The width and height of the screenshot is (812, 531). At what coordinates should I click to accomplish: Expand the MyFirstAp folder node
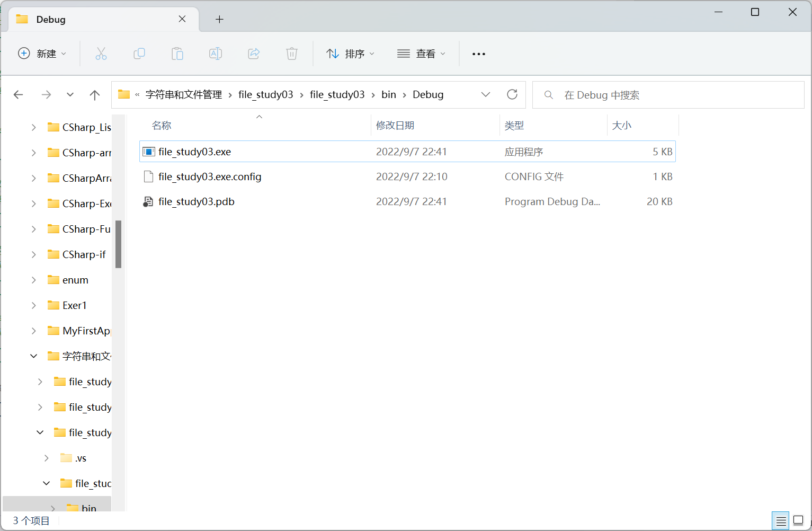click(33, 331)
